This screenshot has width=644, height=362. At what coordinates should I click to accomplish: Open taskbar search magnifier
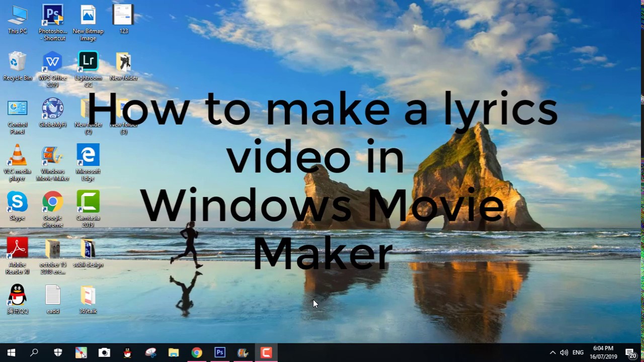click(34, 352)
